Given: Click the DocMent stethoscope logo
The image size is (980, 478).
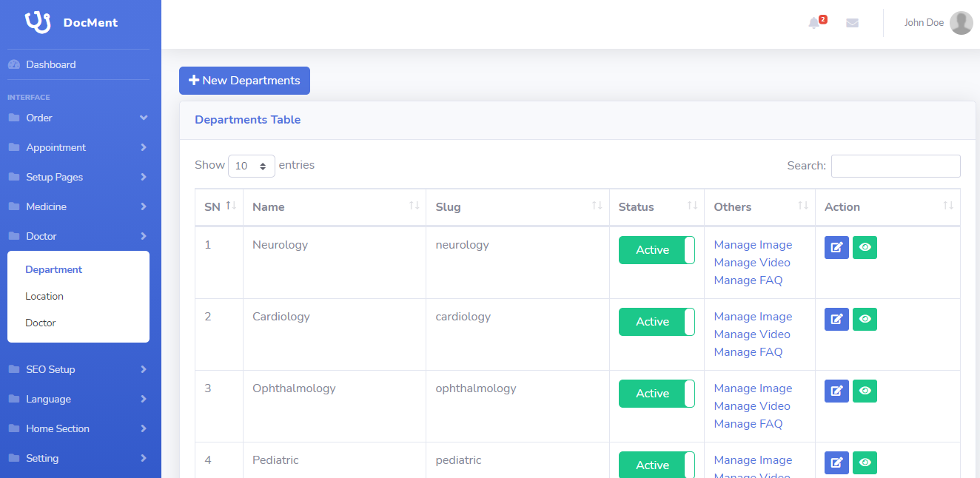Looking at the screenshot, I should (38, 22).
